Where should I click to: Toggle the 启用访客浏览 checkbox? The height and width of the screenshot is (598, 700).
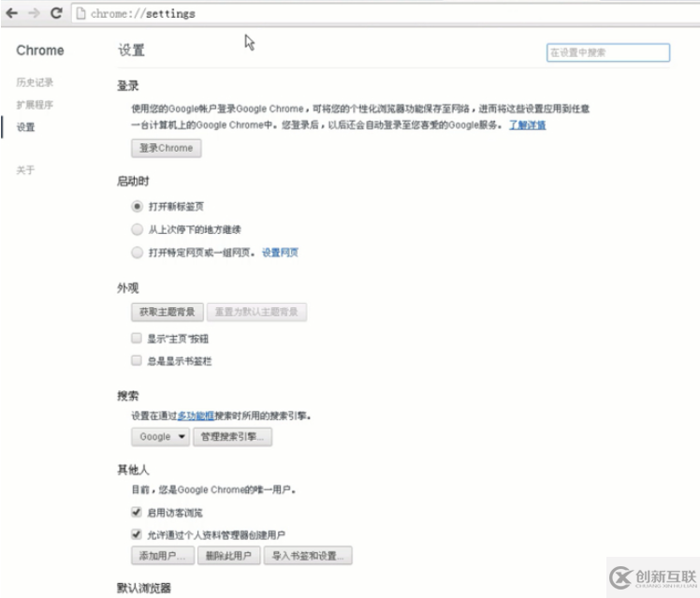point(136,512)
